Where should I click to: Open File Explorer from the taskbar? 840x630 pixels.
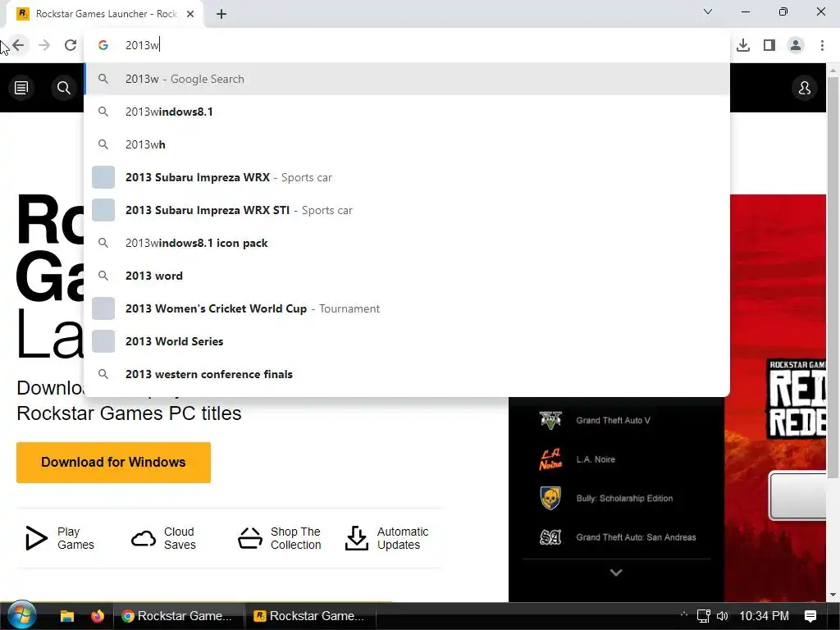pyautogui.click(x=67, y=616)
